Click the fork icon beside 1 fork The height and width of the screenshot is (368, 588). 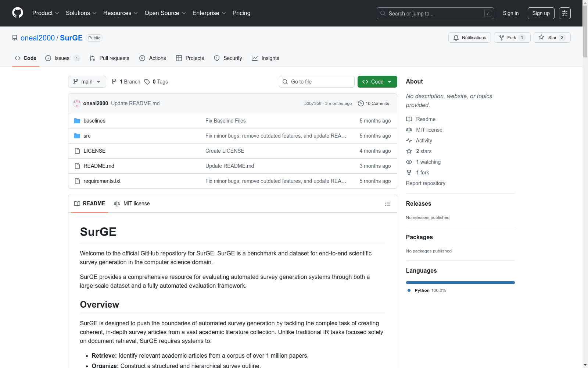coord(409,173)
